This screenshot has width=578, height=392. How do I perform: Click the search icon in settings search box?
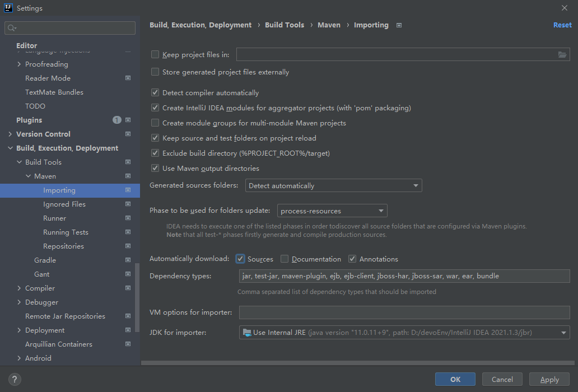(12, 28)
